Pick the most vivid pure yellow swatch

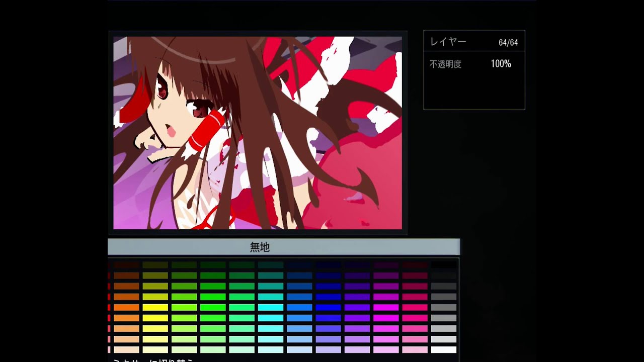point(155,307)
